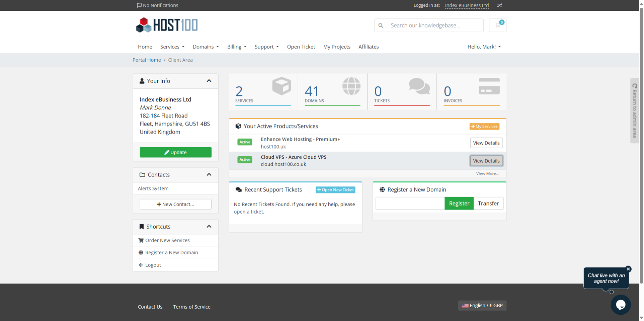The height and width of the screenshot is (321, 644).
Task: Click the knowledgebase search magnifier icon
Action: (381, 25)
